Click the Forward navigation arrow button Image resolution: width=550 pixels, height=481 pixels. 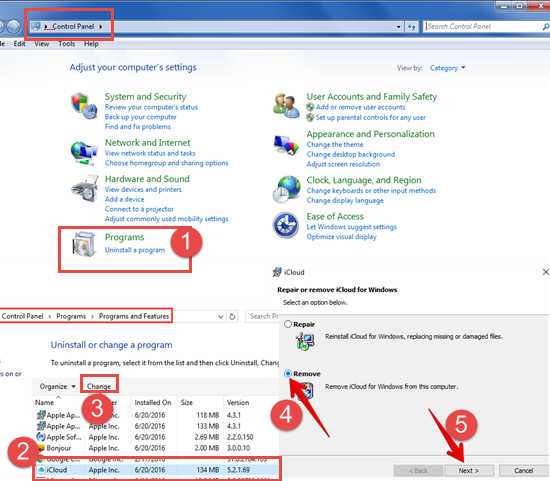[13, 27]
